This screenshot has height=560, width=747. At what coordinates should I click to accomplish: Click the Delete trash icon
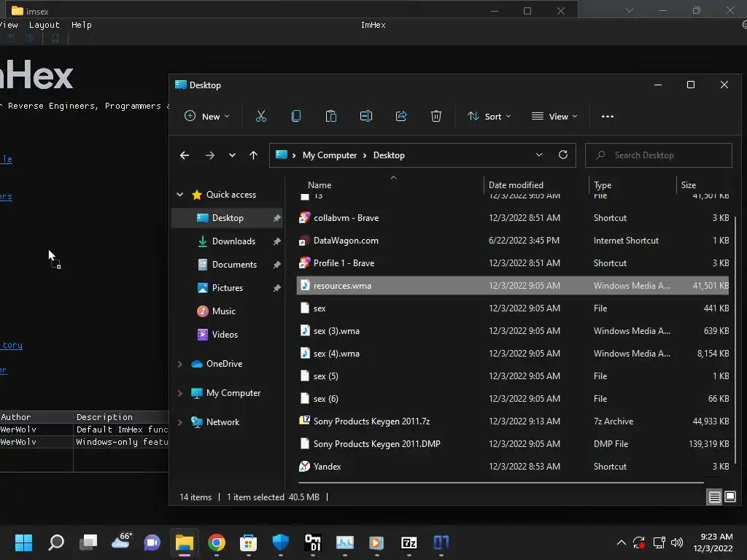(436, 116)
